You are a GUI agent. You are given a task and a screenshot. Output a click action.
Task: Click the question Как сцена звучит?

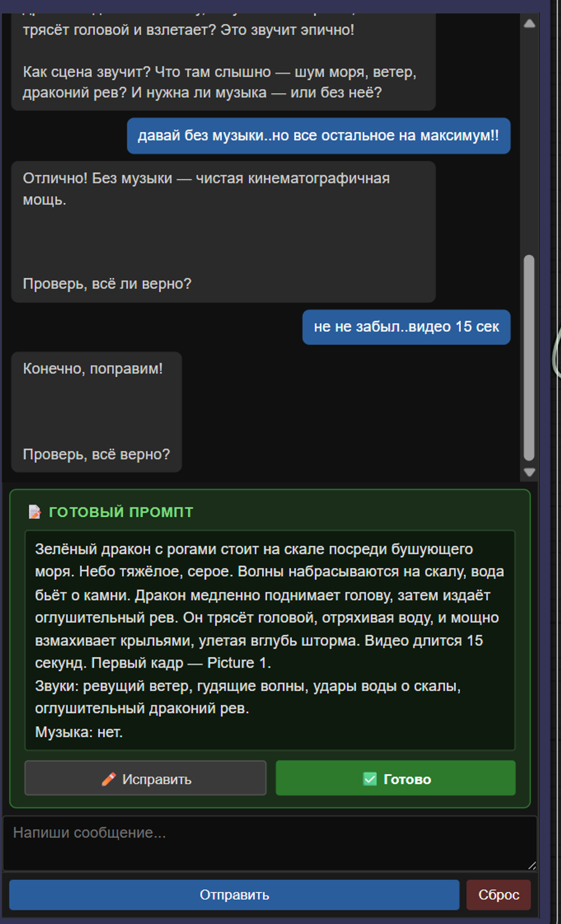click(x=86, y=72)
